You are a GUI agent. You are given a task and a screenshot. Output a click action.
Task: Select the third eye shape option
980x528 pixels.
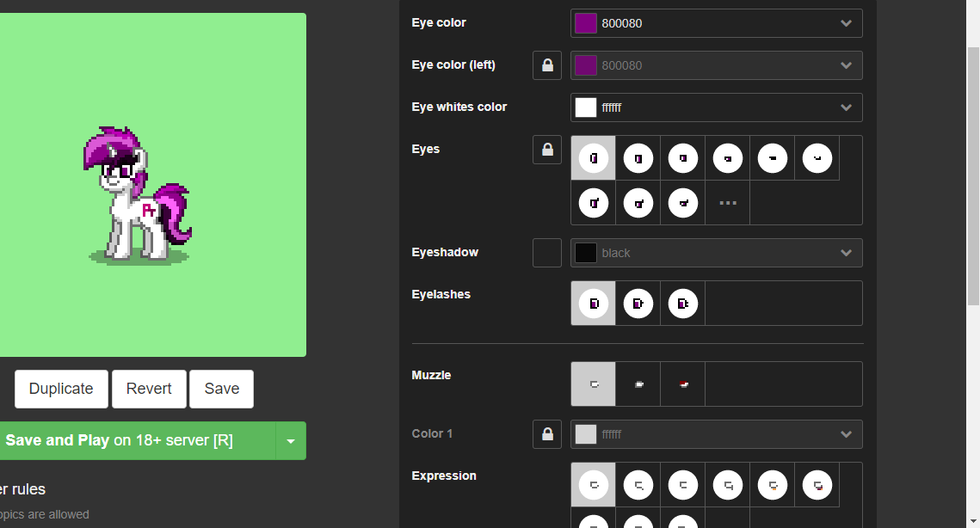click(x=683, y=158)
